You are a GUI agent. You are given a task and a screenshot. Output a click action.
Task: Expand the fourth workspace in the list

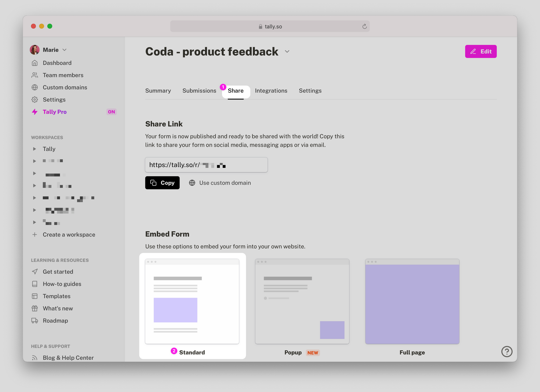point(34,186)
